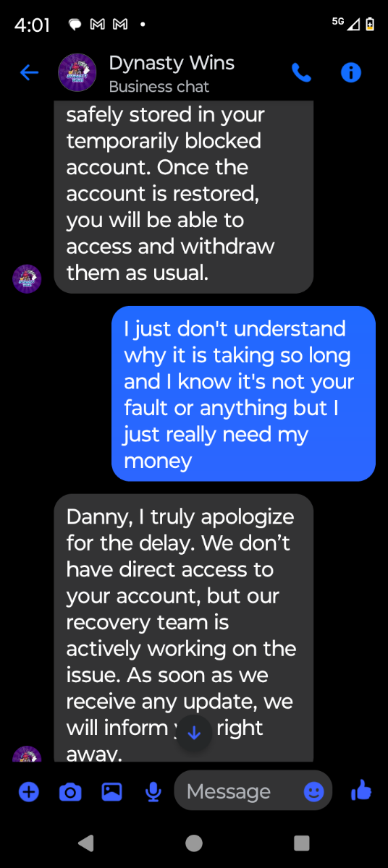This screenshot has width=388, height=868.
Task: Tap the Dynasty Wins chat title
Action: click(x=172, y=63)
